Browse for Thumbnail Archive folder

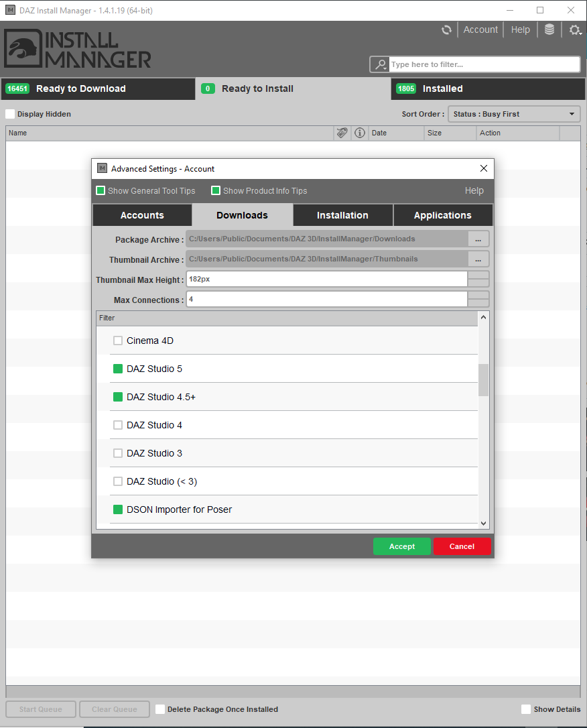[478, 259]
